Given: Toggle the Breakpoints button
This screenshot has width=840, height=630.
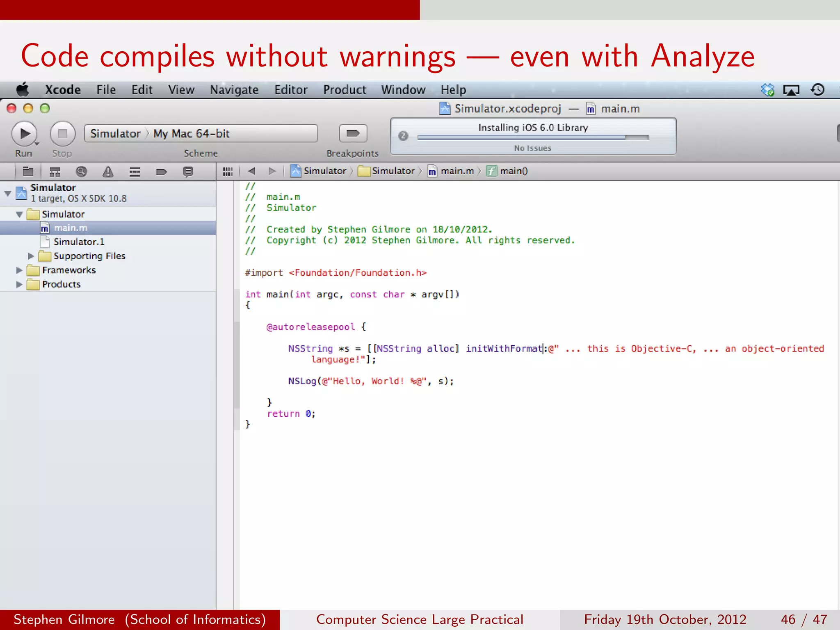Looking at the screenshot, I should tap(353, 133).
